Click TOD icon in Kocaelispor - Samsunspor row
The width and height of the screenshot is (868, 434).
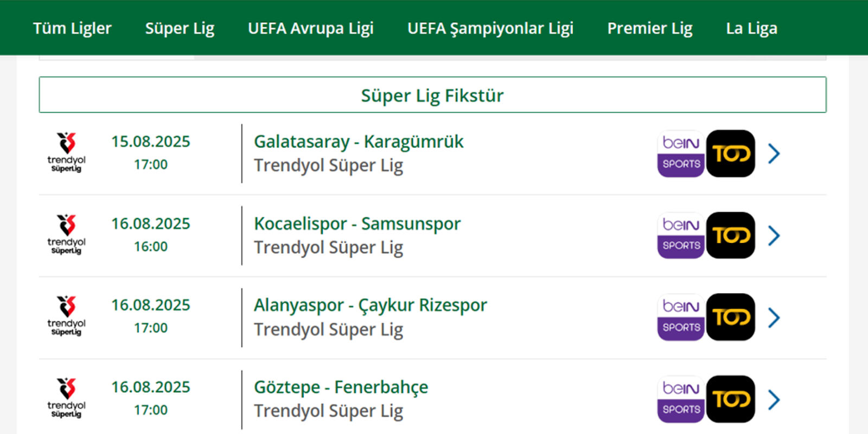[x=730, y=235]
